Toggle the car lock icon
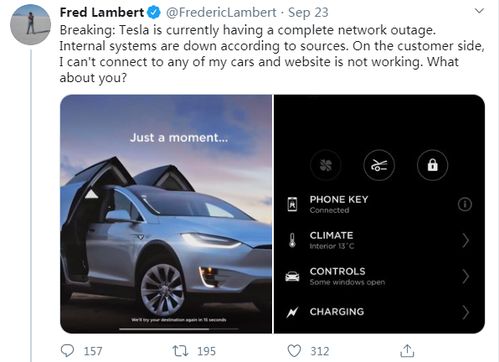The image size is (499, 362). click(432, 165)
